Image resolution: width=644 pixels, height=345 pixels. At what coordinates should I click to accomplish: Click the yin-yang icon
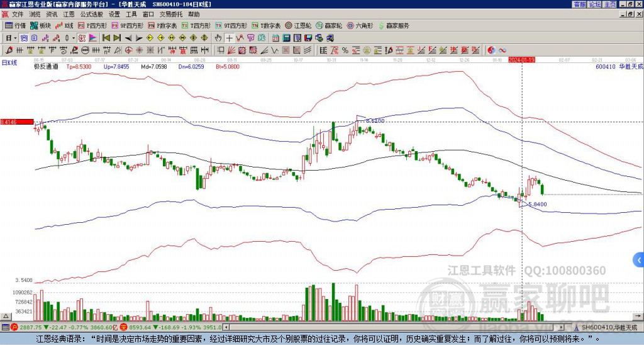pyautogui.click(x=491, y=50)
